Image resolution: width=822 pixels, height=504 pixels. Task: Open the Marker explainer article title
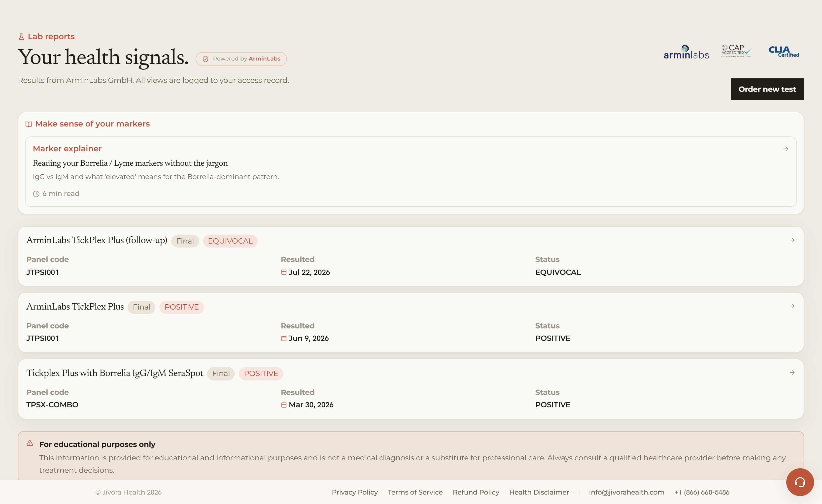point(67,149)
